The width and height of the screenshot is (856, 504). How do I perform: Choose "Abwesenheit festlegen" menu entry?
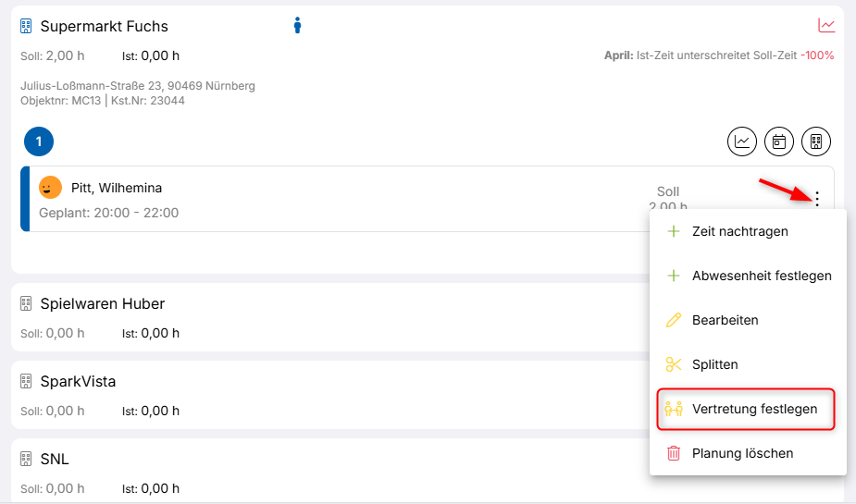tap(761, 276)
